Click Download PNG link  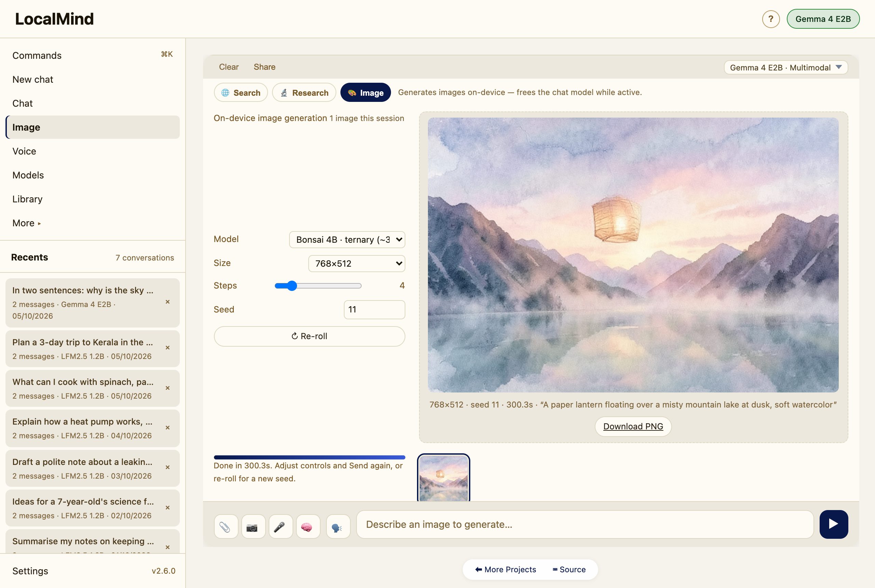tap(633, 426)
